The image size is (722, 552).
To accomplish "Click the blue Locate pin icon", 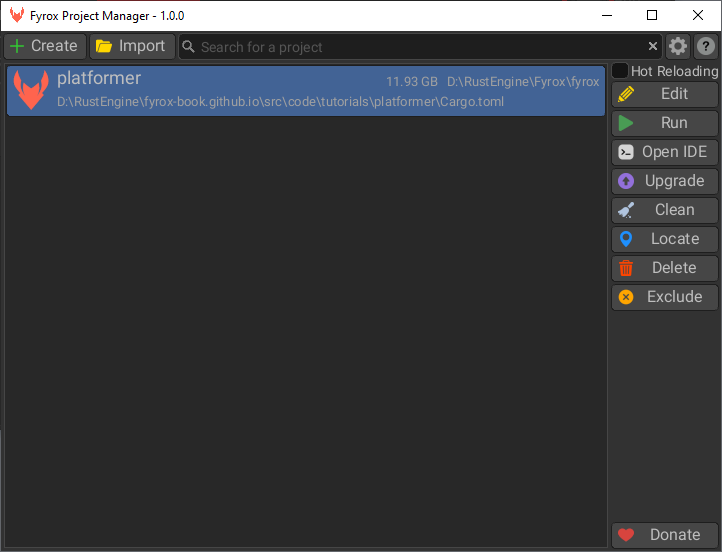I will pos(626,239).
